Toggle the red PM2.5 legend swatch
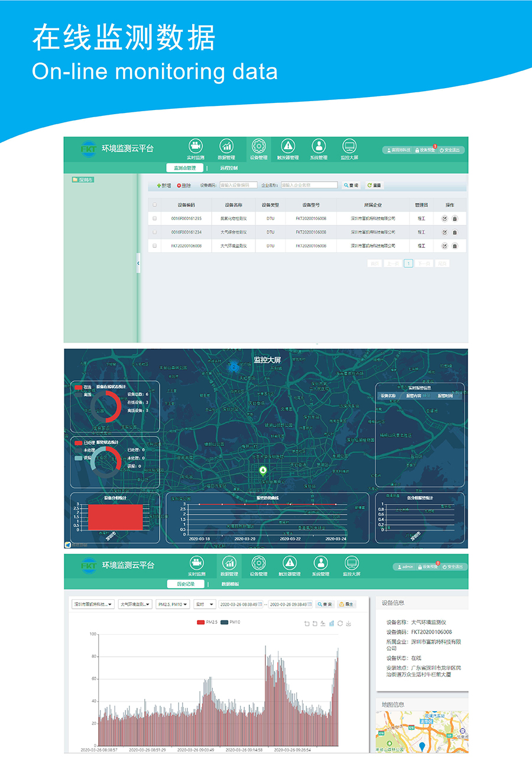 click(201, 622)
